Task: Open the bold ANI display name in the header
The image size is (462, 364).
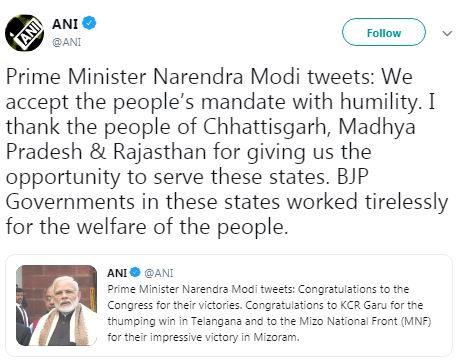Action: point(65,24)
